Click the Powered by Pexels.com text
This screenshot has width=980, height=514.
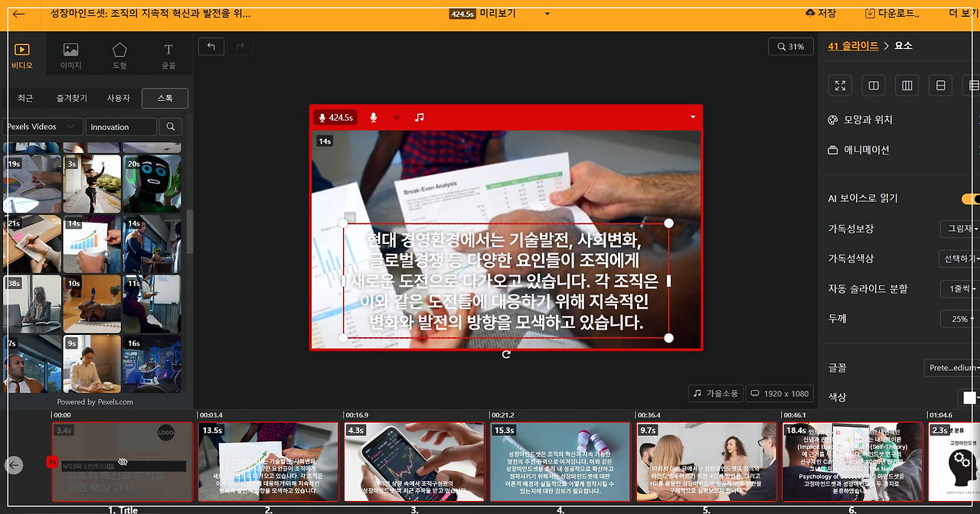click(x=95, y=402)
